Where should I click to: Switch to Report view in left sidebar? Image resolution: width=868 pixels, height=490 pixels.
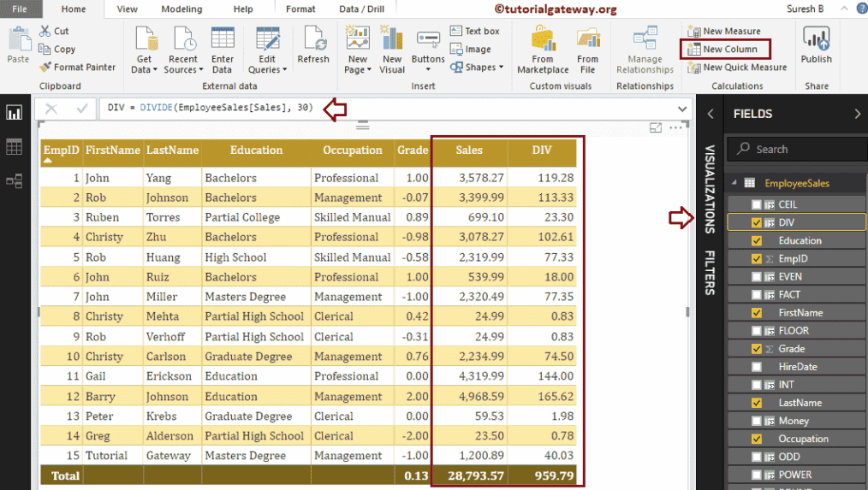point(14,113)
